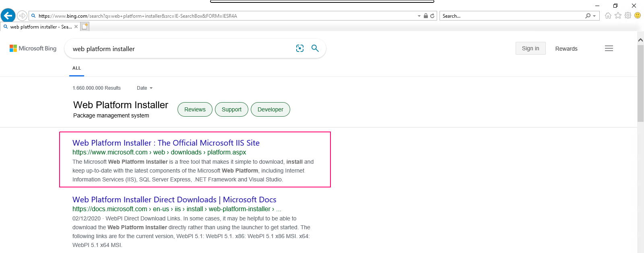Expand the Date filter dropdown

(x=144, y=88)
